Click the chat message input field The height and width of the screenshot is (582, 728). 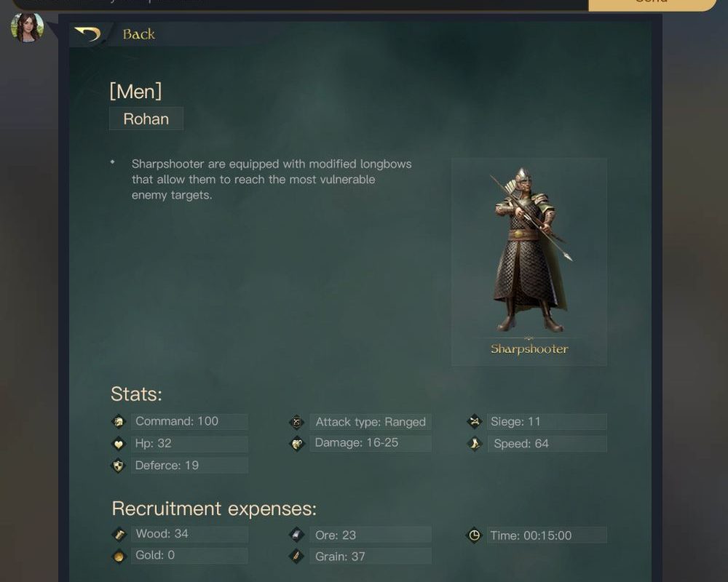[x=300, y=4]
